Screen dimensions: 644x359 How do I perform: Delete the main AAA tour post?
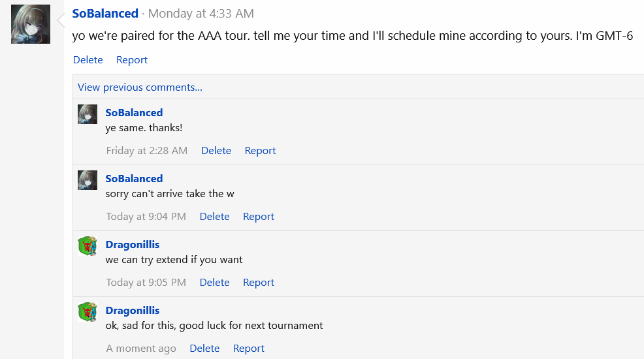88,60
